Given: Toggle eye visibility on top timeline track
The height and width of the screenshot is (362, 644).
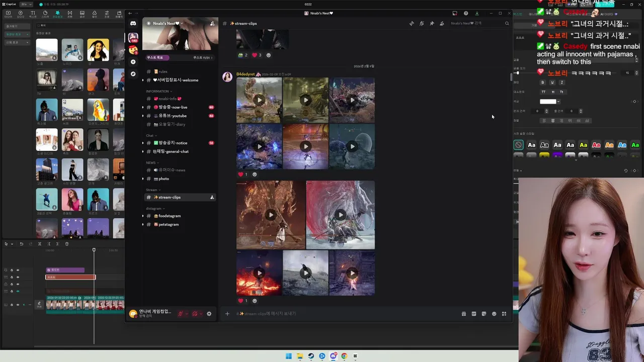Looking at the screenshot, I should coord(18,270).
